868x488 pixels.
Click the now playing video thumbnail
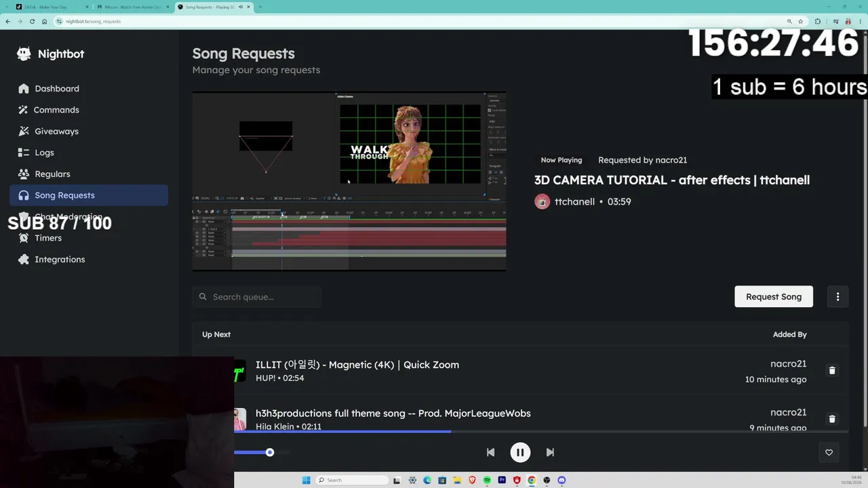coord(349,181)
